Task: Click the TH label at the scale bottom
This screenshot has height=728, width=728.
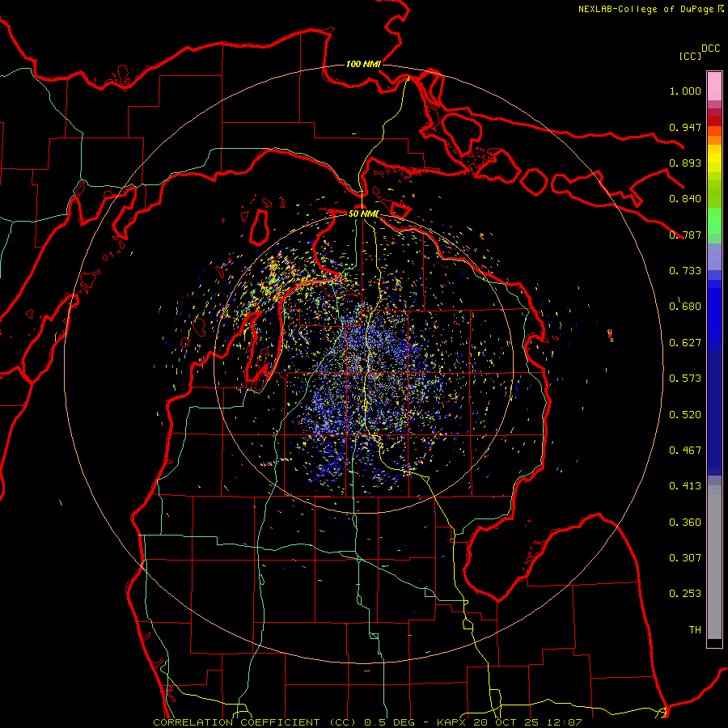Action: click(695, 630)
